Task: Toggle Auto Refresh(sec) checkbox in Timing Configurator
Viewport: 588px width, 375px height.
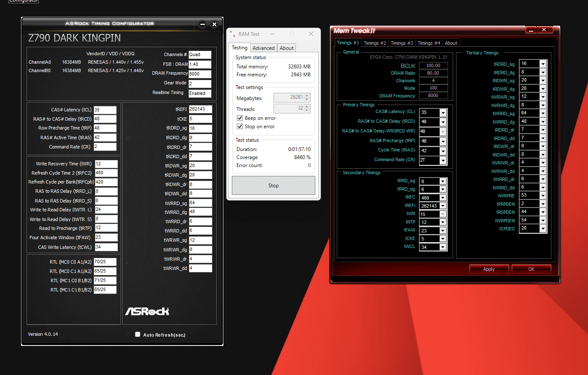Action: click(x=137, y=335)
